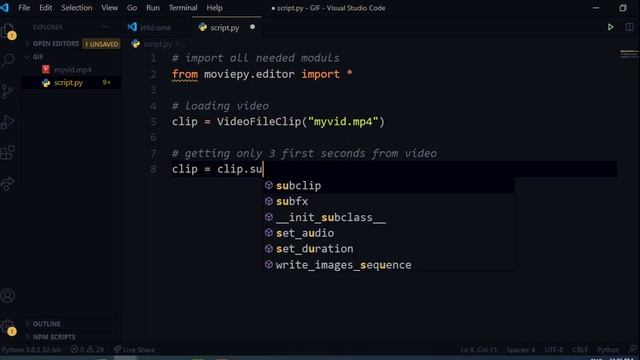Viewport: 640px width, 360px height.
Task: Click the subclip method suggestion icon
Action: click(x=269, y=185)
